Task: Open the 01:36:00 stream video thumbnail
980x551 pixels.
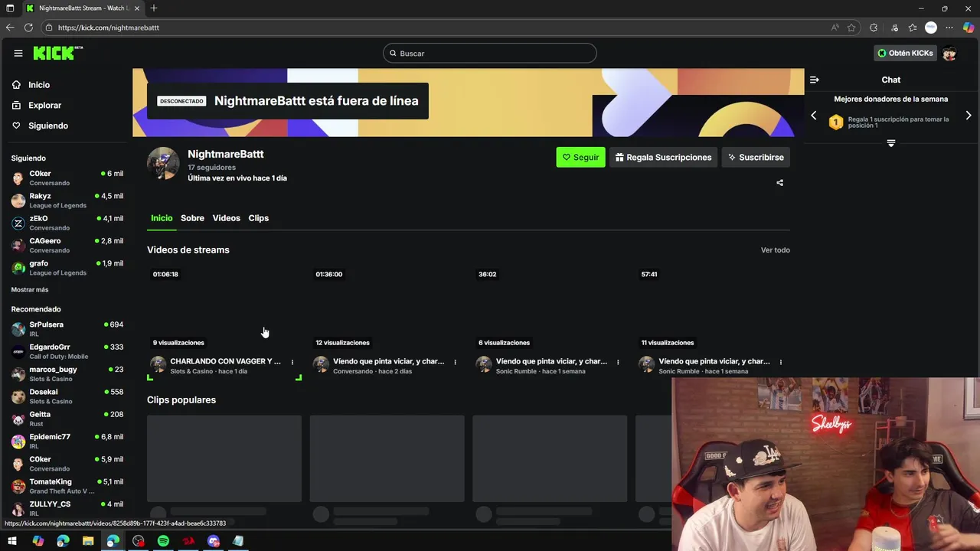Action: (x=387, y=307)
